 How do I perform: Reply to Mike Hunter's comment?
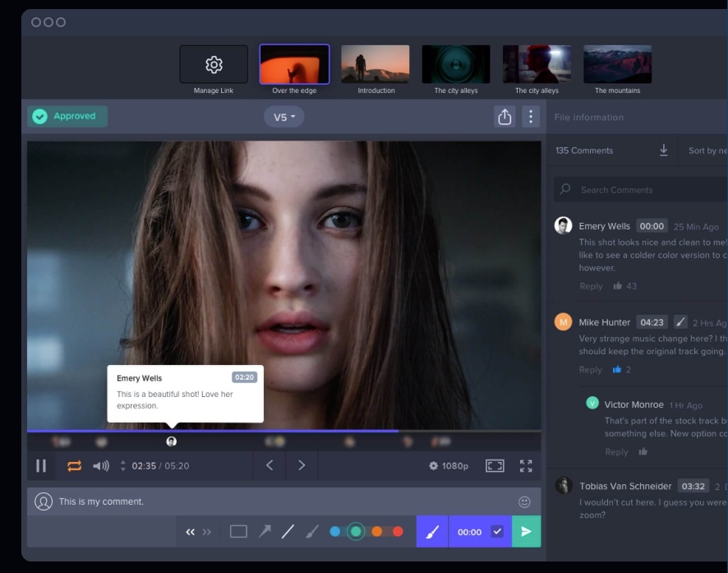590,369
